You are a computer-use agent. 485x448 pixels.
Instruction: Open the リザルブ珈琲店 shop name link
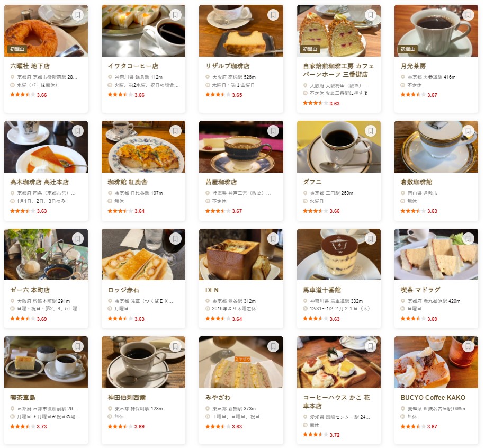click(x=227, y=66)
